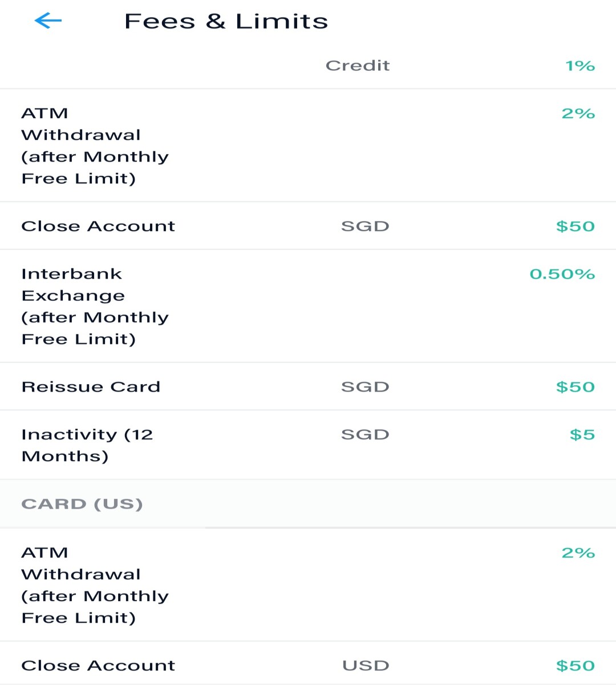Screen dimensions: 616x685
Task: Tap the 0.50% interbank exchange value
Action: tap(562, 274)
